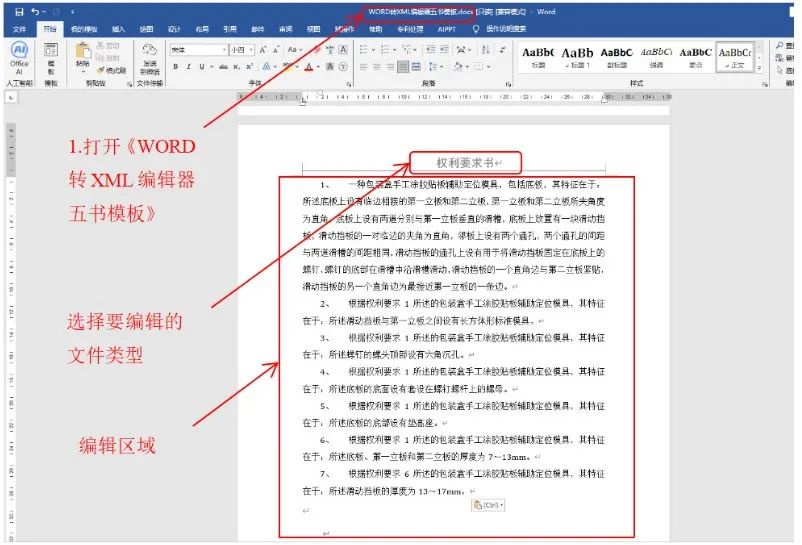Increase the paragraph indent
The width and height of the screenshot is (802, 545).
[x=444, y=50]
